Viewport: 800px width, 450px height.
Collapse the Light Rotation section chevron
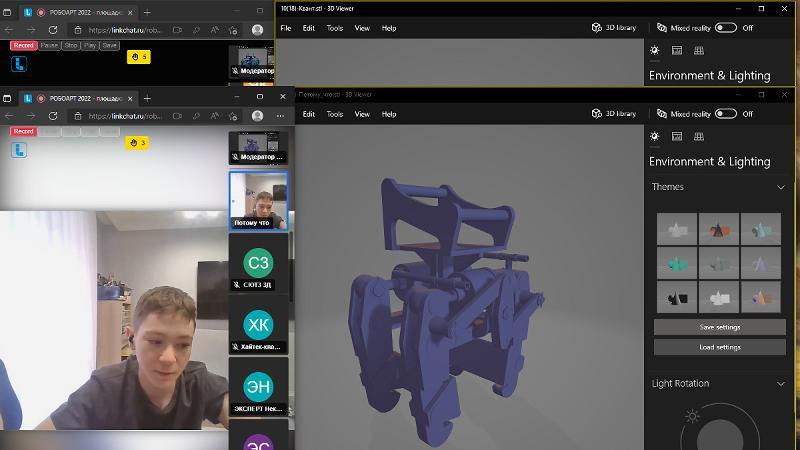point(781,383)
